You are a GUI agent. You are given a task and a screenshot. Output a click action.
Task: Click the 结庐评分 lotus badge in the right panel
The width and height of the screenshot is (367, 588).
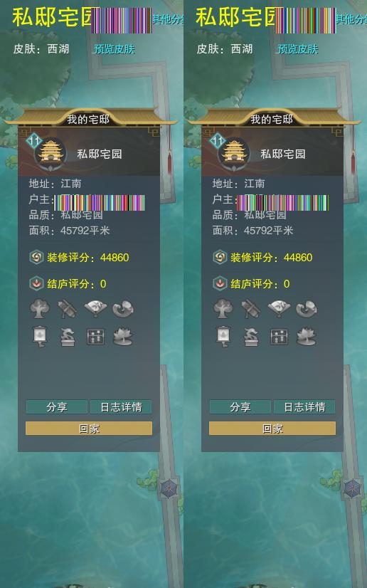point(220,283)
